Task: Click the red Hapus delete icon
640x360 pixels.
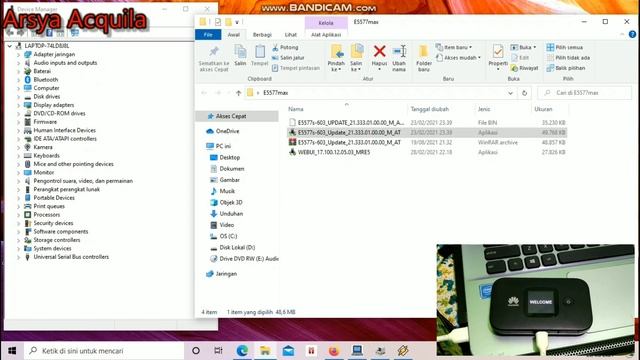Action: [379, 51]
